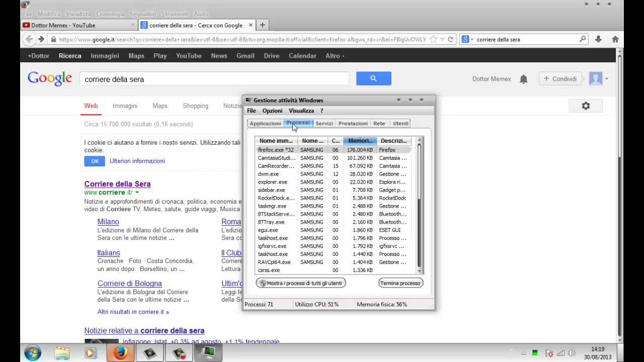Open the Google settings gear icon
644x362 pixels.
[586, 106]
